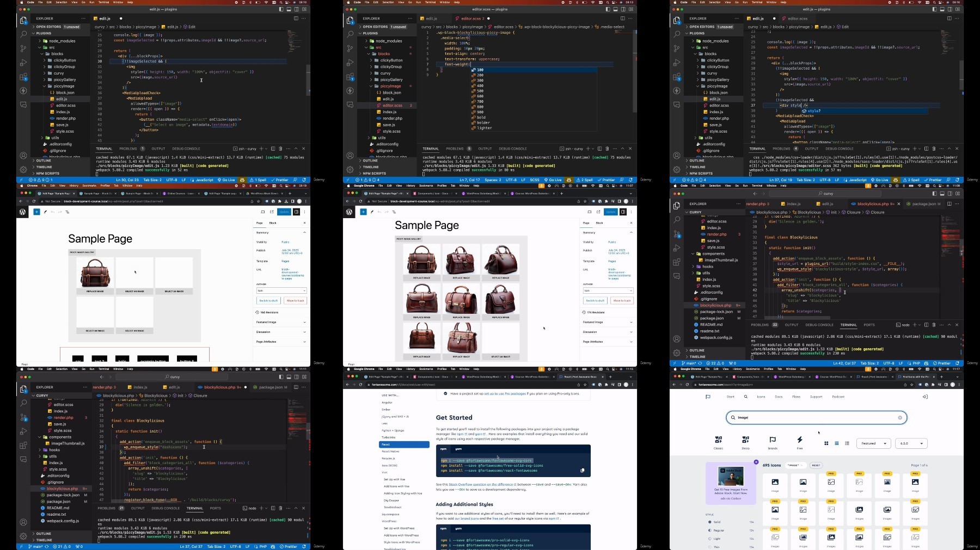The height and width of the screenshot is (550, 980).
Task: Expand Discussion panel in nine-bag WordPress editor
Action: [x=608, y=332]
